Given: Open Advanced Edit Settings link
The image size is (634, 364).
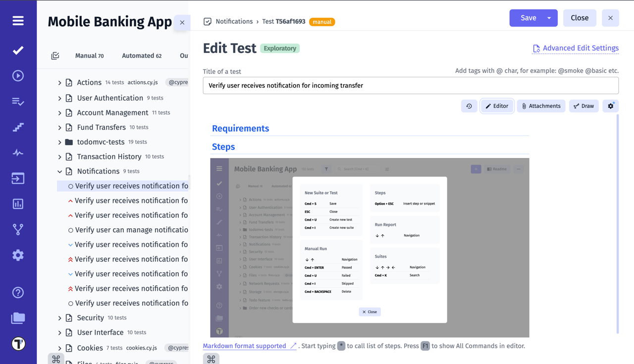Looking at the screenshot, I should [x=576, y=48].
